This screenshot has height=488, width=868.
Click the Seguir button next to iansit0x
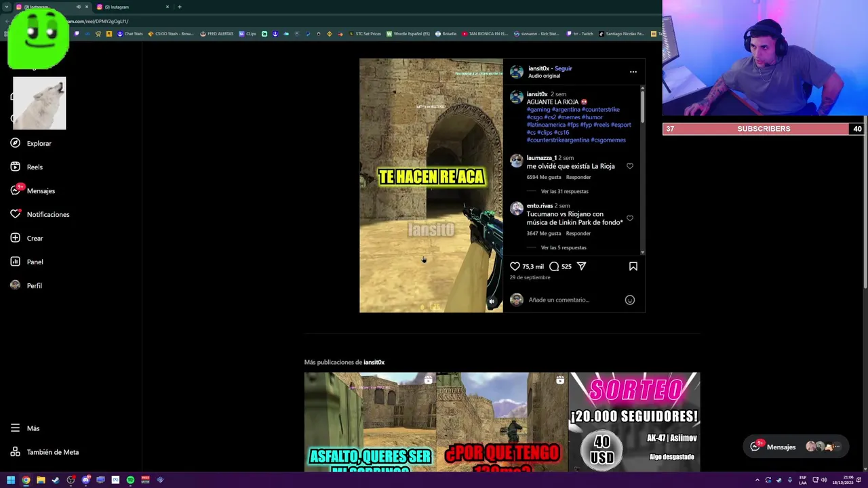pyautogui.click(x=563, y=68)
